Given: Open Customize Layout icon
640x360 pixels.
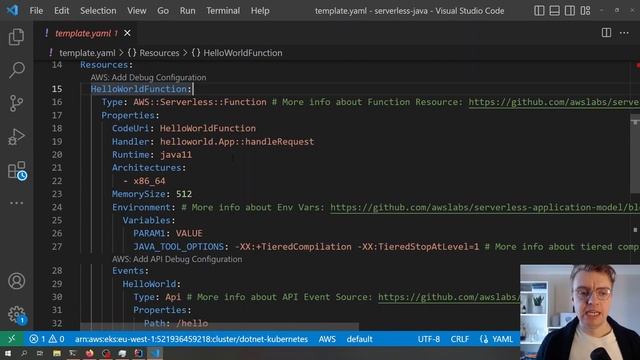Looking at the screenshot, I should point(585,11).
